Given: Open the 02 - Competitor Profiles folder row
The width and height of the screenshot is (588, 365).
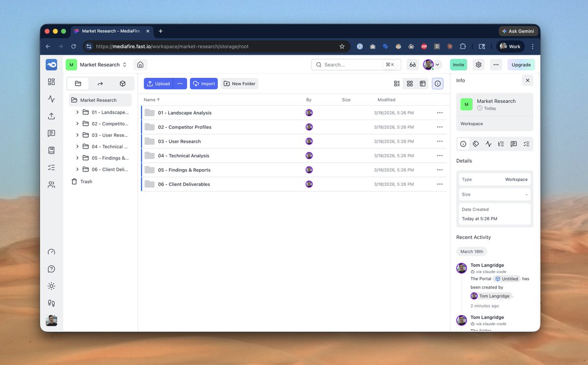Looking at the screenshot, I should pyautogui.click(x=294, y=127).
